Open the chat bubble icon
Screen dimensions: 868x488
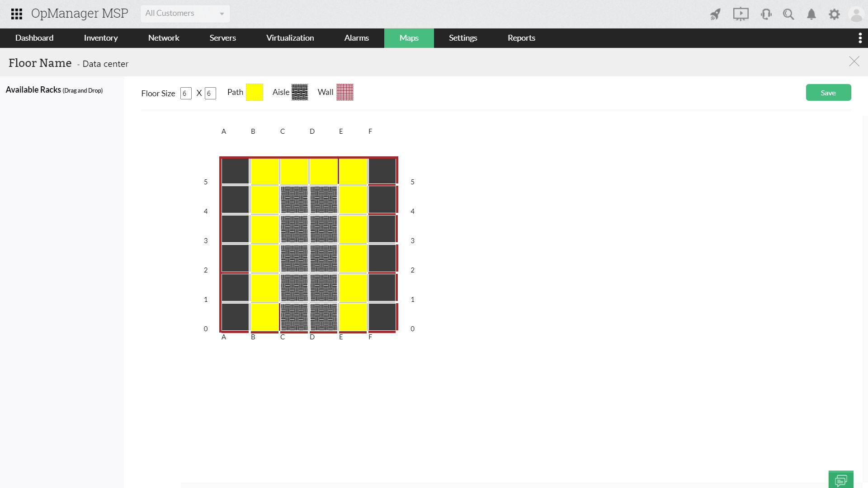click(x=841, y=479)
